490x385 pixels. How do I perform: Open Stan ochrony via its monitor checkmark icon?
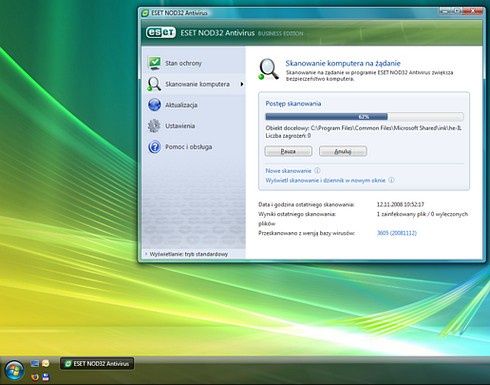point(154,63)
